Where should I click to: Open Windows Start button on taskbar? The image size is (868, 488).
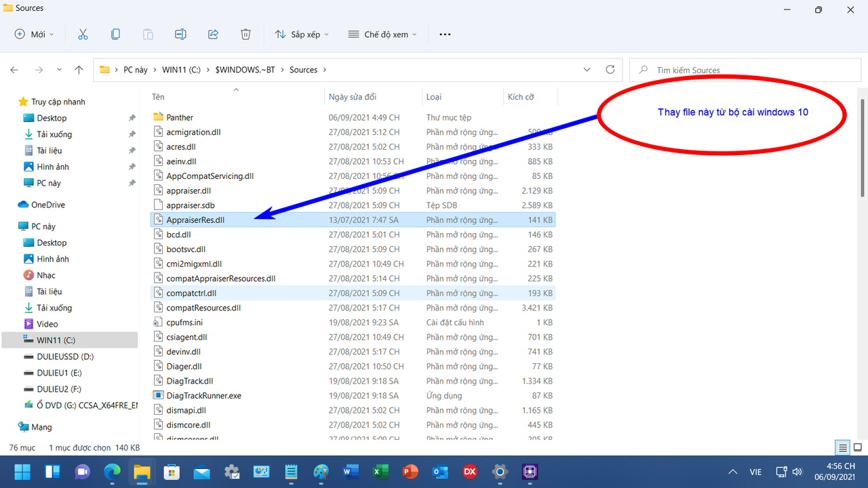(22, 472)
